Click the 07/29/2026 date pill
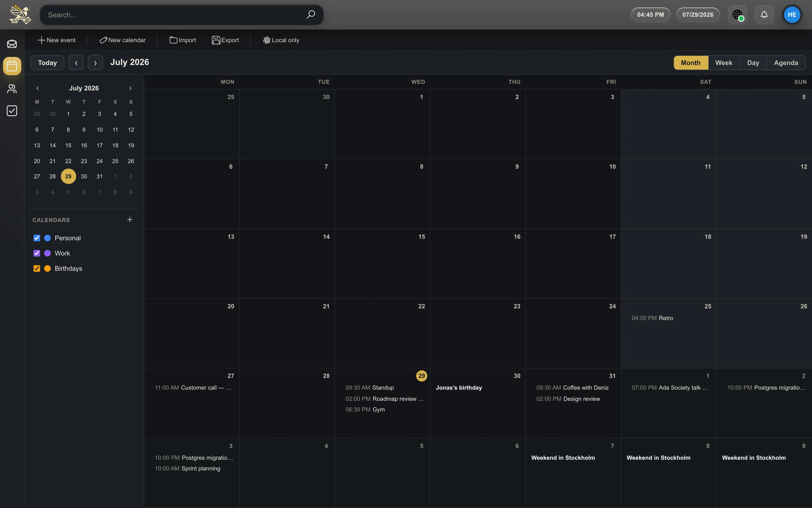 click(x=698, y=15)
